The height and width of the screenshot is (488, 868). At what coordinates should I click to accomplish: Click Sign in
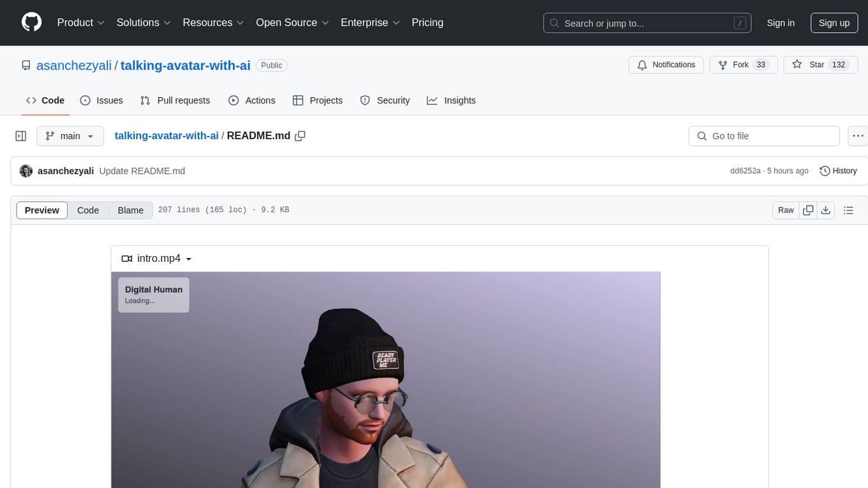click(x=781, y=23)
